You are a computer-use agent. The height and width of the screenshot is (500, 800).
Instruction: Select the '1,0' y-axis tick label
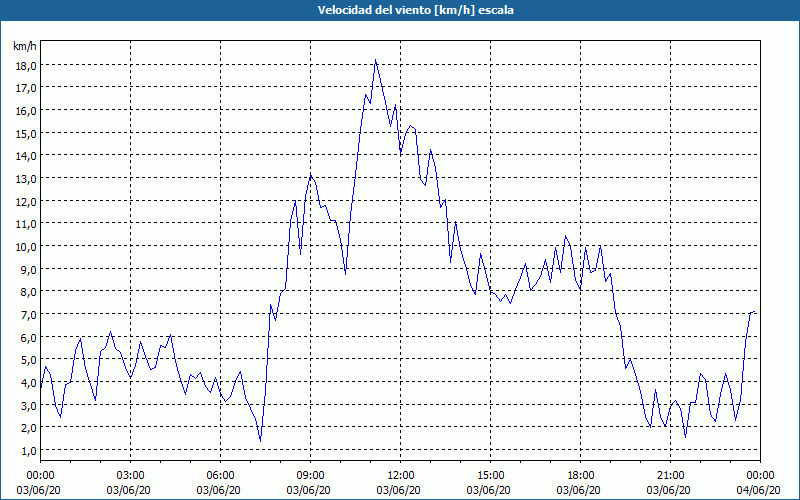coord(29,450)
